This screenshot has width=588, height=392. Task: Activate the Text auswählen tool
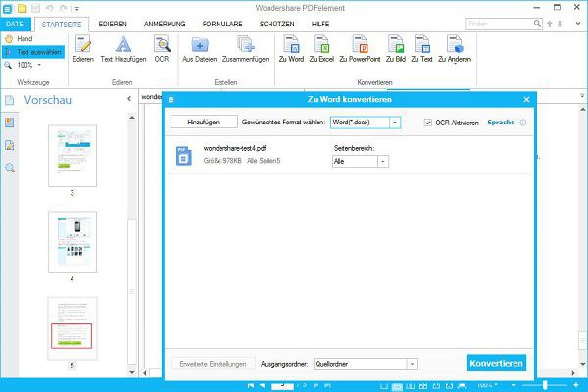(33, 52)
